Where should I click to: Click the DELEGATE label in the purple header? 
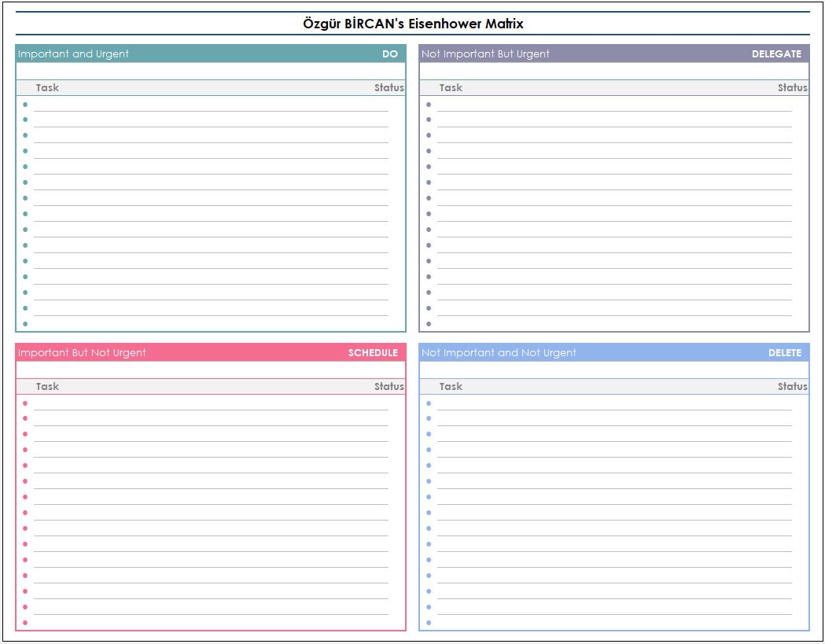click(x=778, y=54)
